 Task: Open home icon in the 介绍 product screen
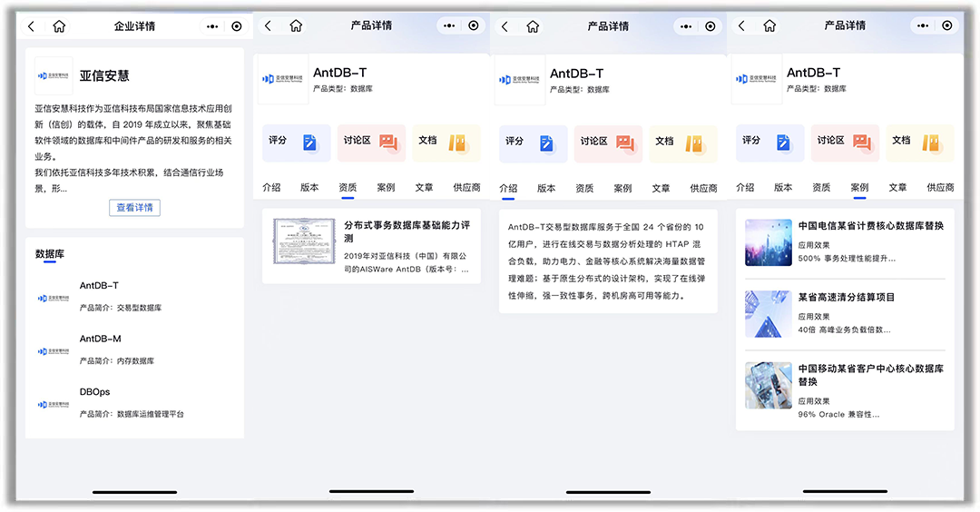(x=533, y=26)
